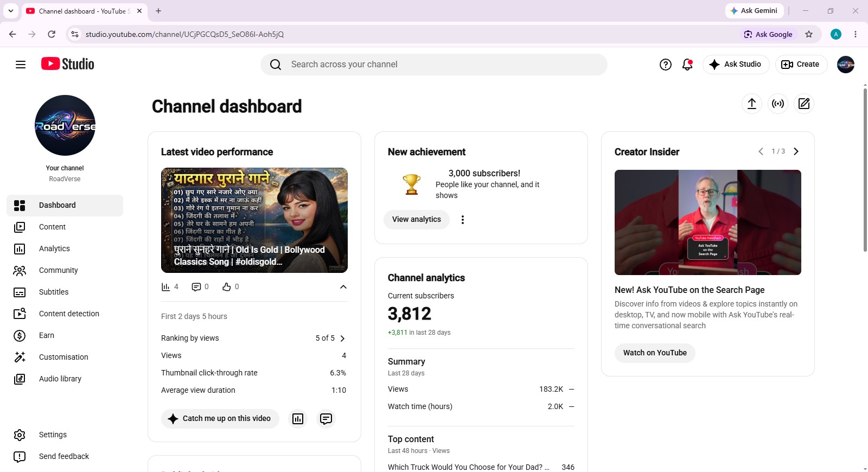The image size is (868, 472).
Task: Open video analytics icon beside Catch me up
Action: coord(298,419)
